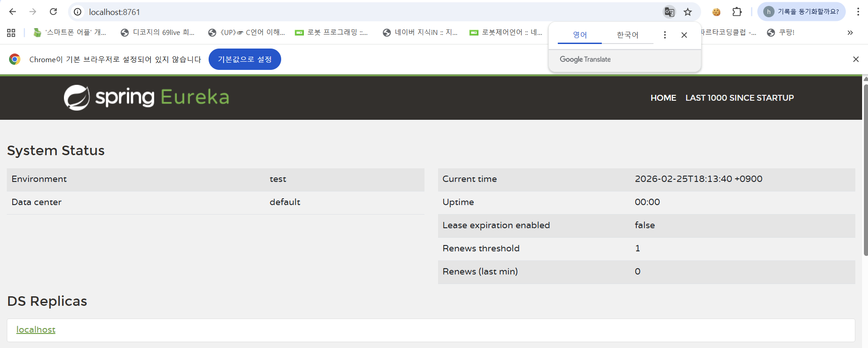Click the 'Renews (last min)' label

click(480, 272)
